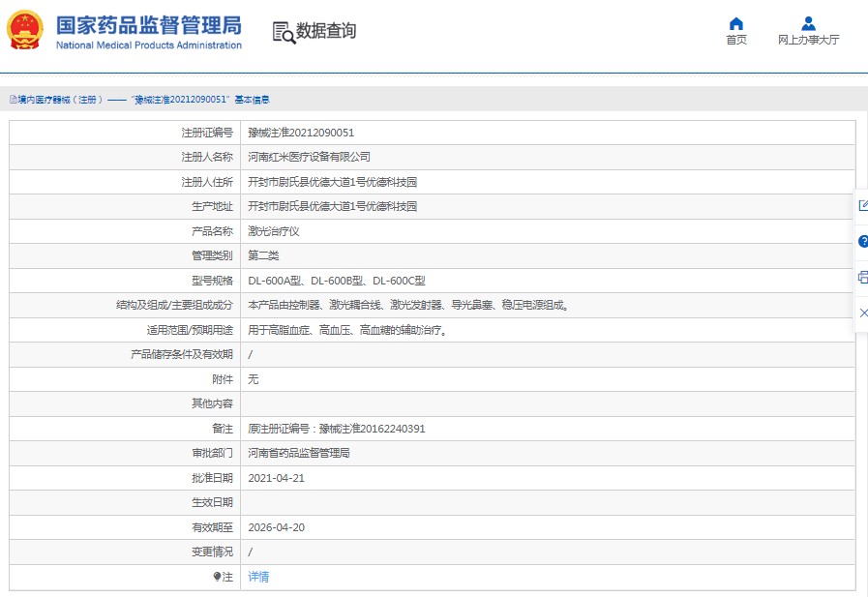Click 国家药品监督管理局 title
868x597 pixels.
[x=149, y=25]
